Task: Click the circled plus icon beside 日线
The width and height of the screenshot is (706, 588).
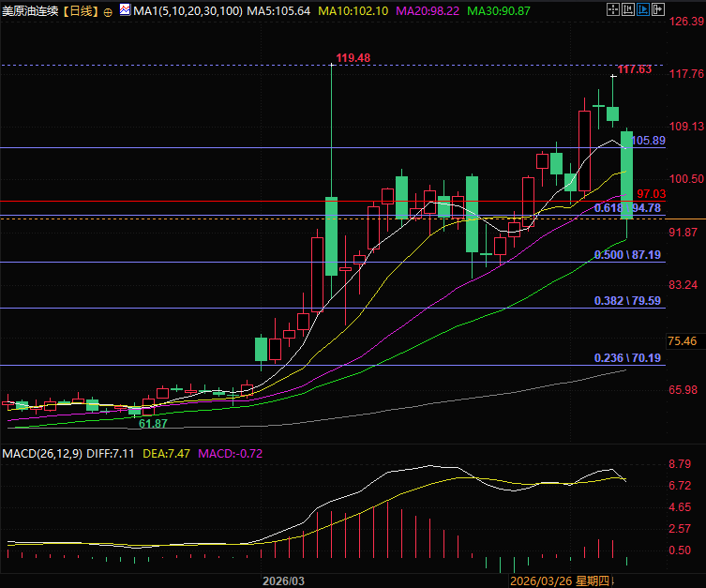Action: click(x=108, y=12)
